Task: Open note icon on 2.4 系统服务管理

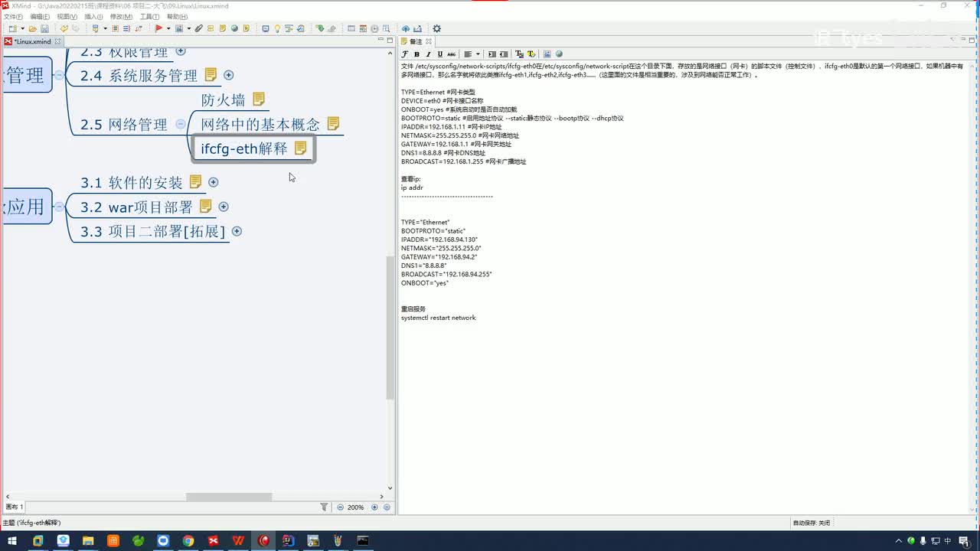Action: 211,75
